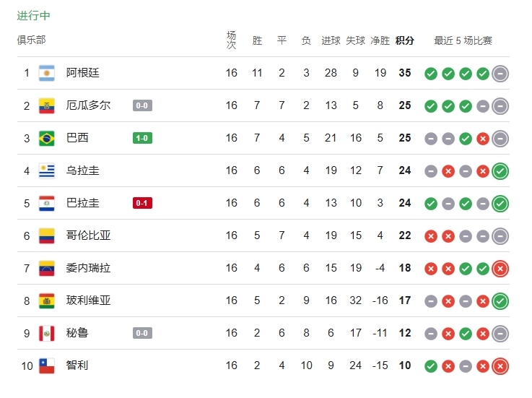This screenshot has height=398, width=532.
Task: Open Peru's live 0-0 score badge
Action: click(x=142, y=333)
